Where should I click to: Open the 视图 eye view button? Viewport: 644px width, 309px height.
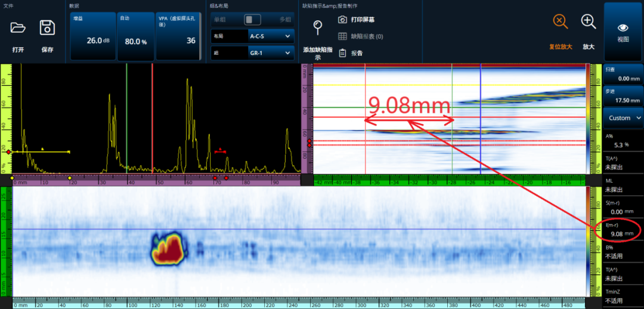(x=623, y=32)
